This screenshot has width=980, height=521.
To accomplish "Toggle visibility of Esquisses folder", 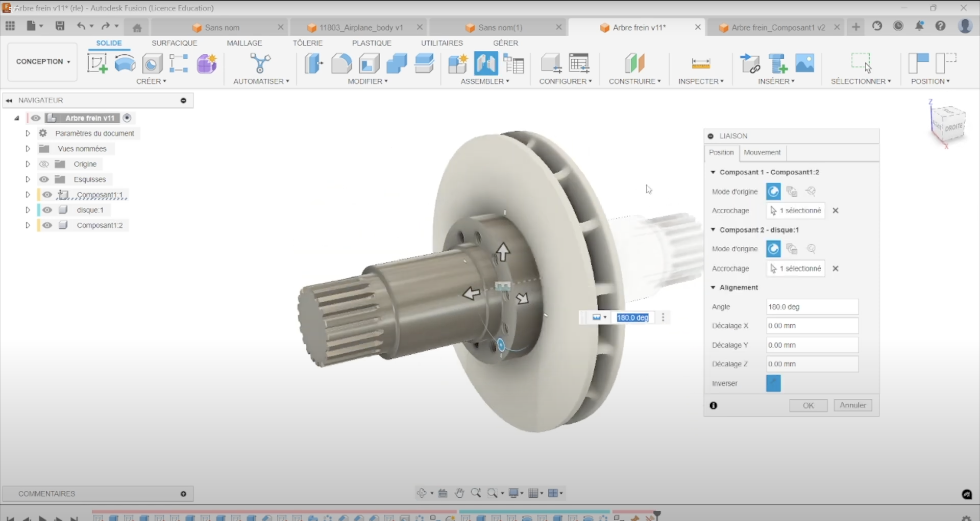I will 44,179.
